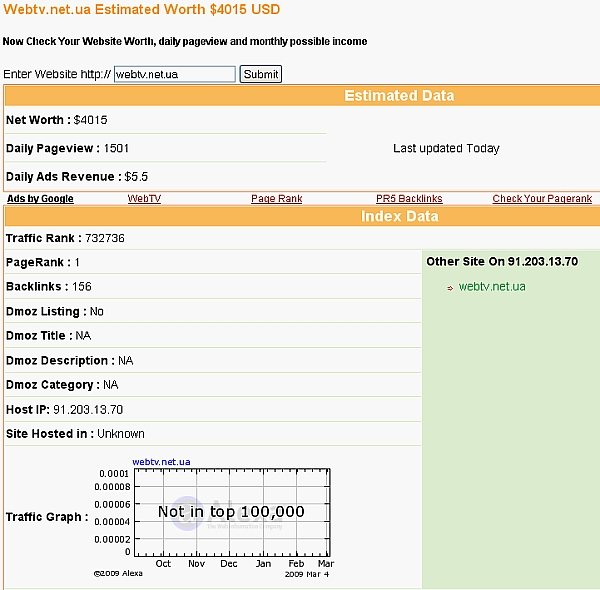Viewport: 600px width, 590px height.
Task: Open the Page Rank link
Action: pyautogui.click(x=276, y=199)
